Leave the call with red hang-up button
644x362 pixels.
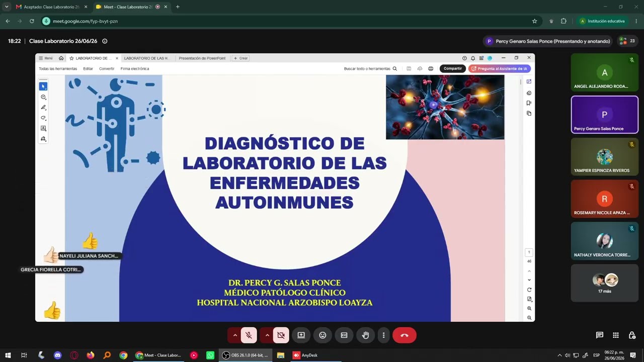pos(405,335)
